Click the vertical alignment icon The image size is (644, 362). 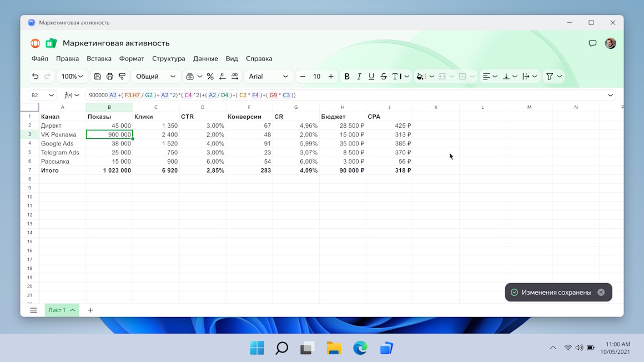pos(506,77)
